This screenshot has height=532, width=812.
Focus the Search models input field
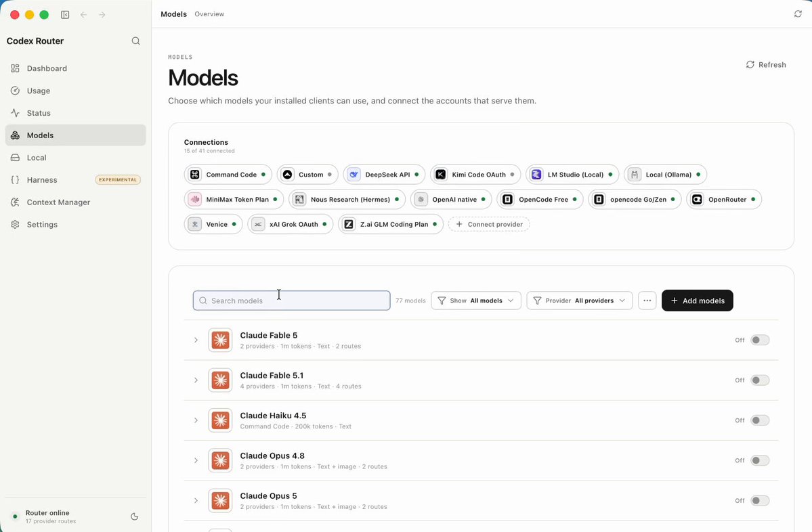click(x=292, y=301)
